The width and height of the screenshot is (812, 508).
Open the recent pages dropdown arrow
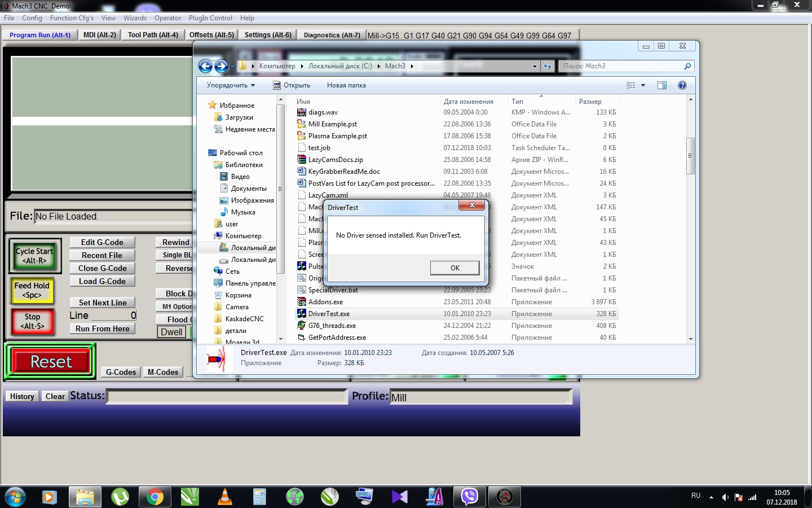point(232,67)
